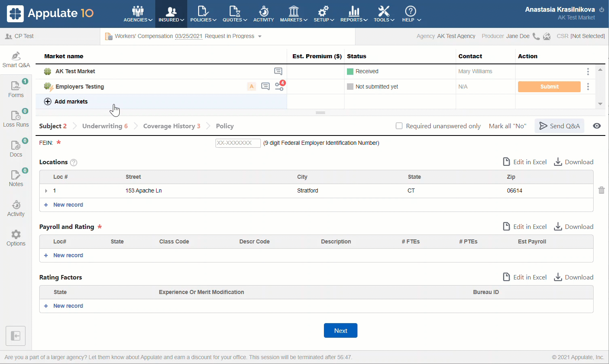This screenshot has width=609, height=364.
Task: Open the Markets dropdown menu
Action: [x=294, y=14]
